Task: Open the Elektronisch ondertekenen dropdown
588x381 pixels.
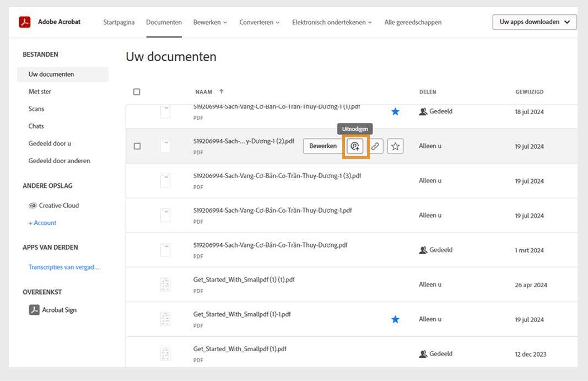Action: [x=332, y=22]
